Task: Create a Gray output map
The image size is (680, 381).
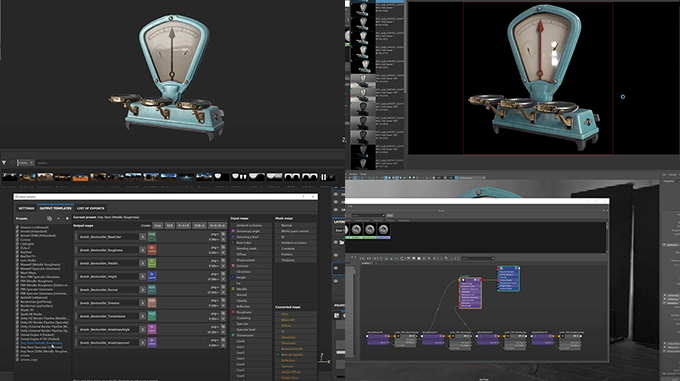Action: point(157,225)
